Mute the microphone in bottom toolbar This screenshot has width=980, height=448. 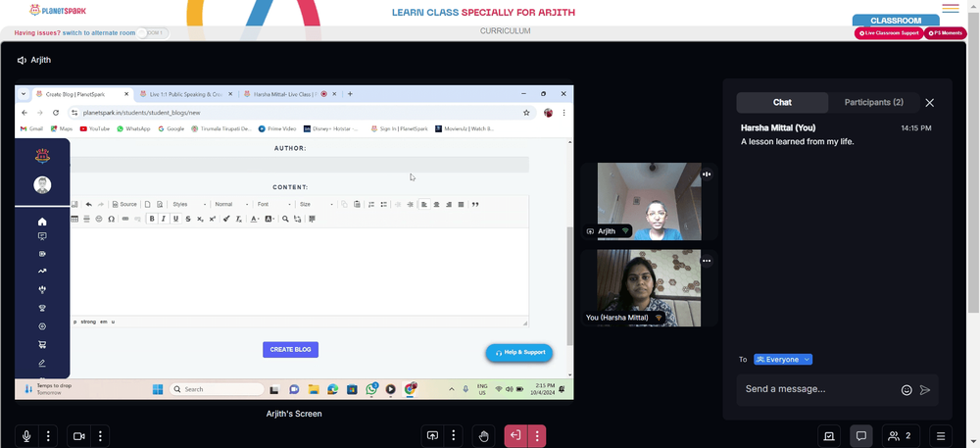(26, 436)
